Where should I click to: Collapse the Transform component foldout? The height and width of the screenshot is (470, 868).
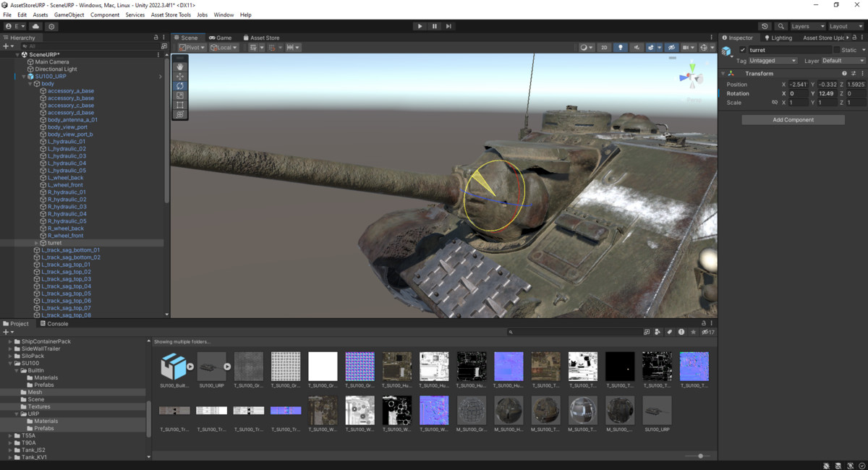click(x=723, y=73)
